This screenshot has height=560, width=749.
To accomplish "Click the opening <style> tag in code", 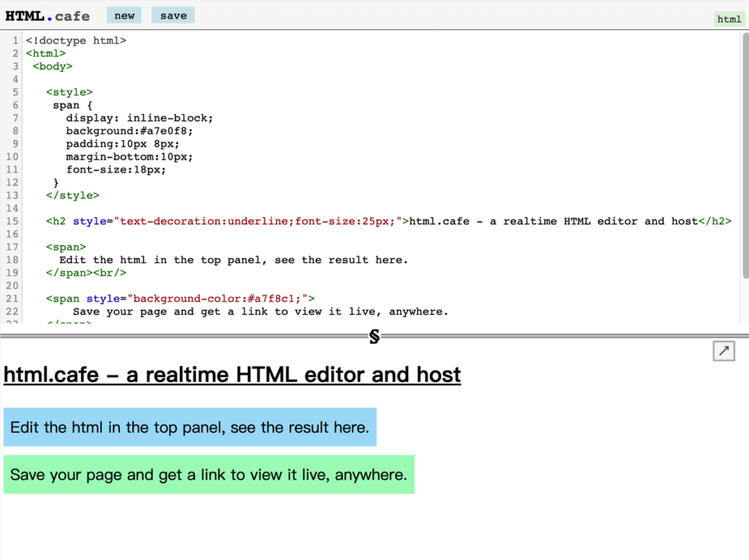I will (69, 92).
